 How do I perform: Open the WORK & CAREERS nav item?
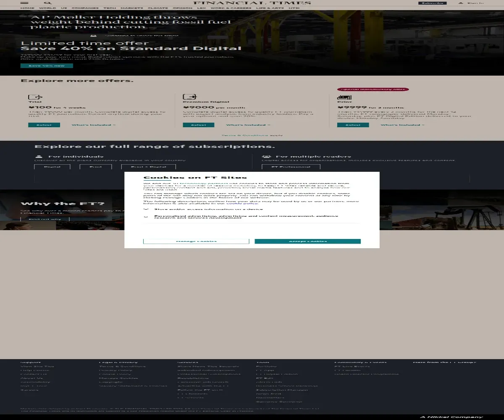click(x=231, y=8)
